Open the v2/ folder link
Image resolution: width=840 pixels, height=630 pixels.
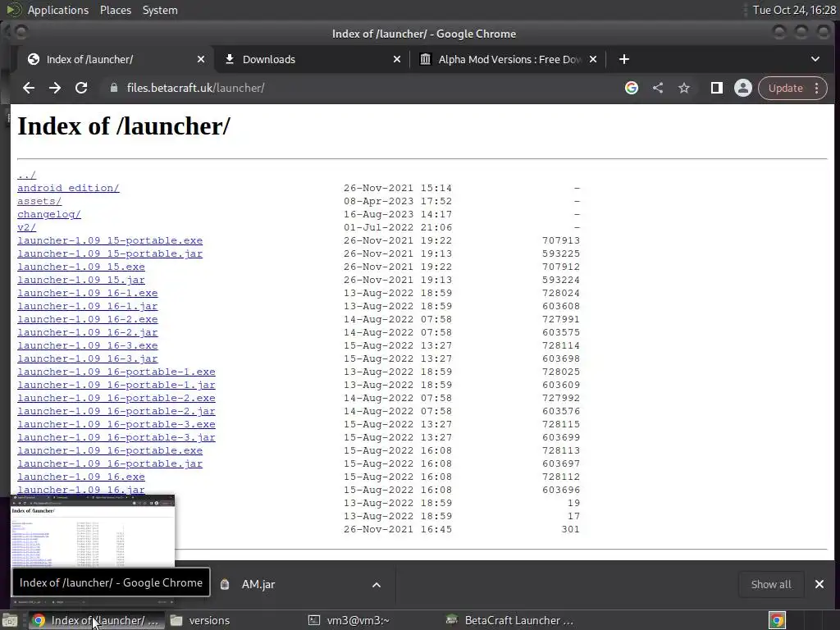coord(26,228)
